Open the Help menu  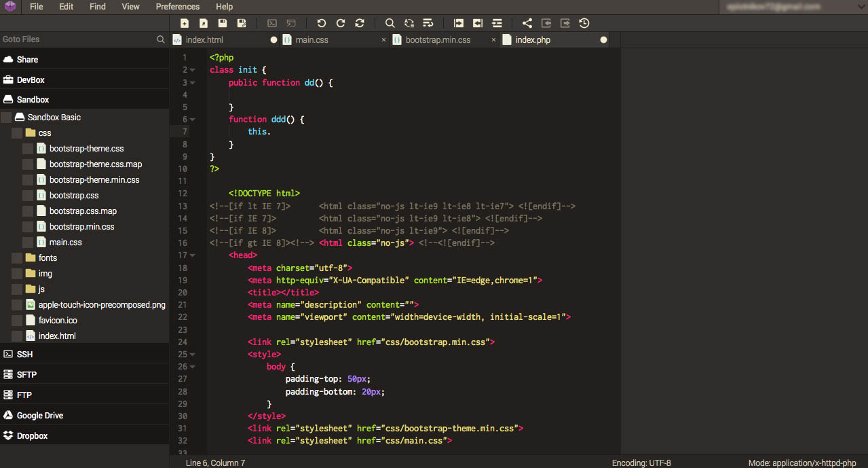[224, 7]
